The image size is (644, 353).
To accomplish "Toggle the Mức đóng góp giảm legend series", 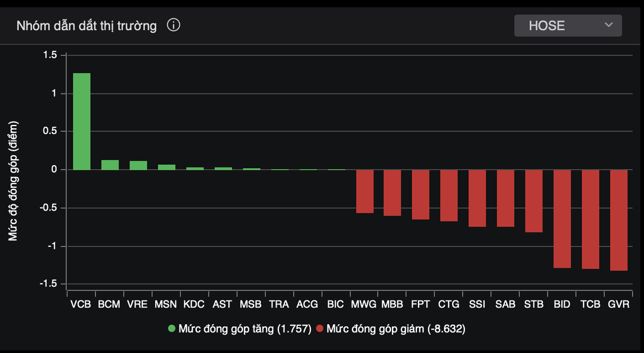I will pos(395,329).
